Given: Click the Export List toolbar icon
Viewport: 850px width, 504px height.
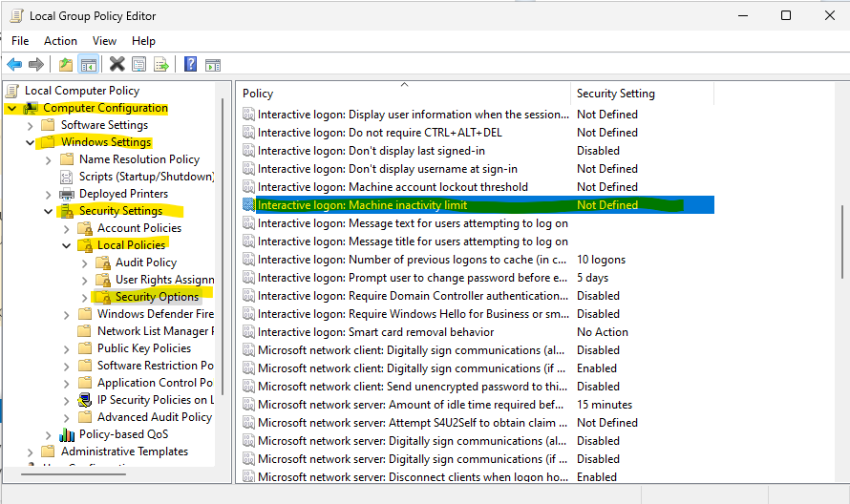Looking at the screenshot, I should pos(161,65).
